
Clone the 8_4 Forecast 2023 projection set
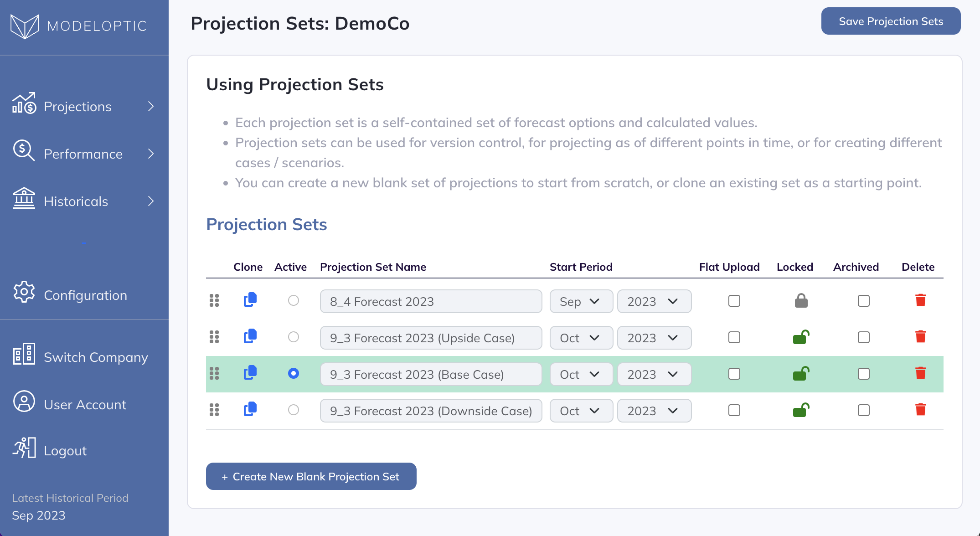tap(250, 300)
